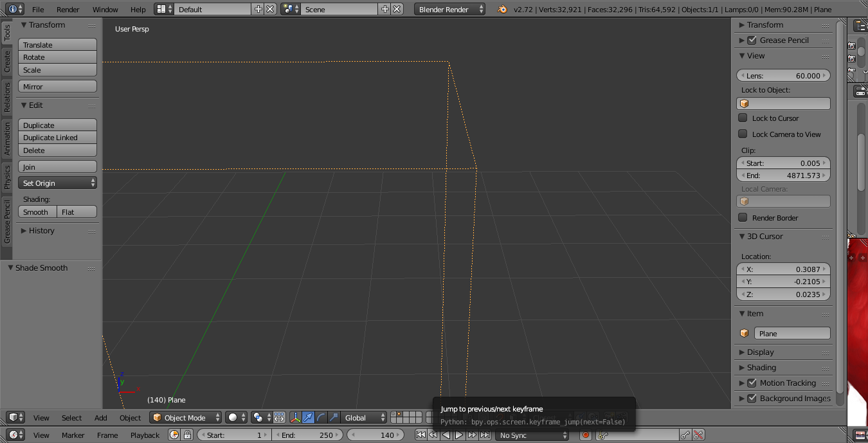Open the viewport shading sphere selector
This screenshot has height=443, width=868.
click(x=237, y=417)
